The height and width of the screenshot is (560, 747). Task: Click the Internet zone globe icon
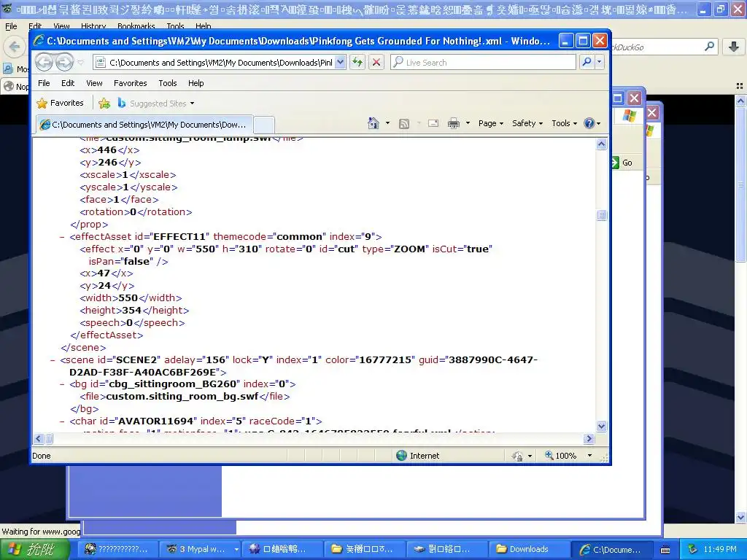point(402,456)
